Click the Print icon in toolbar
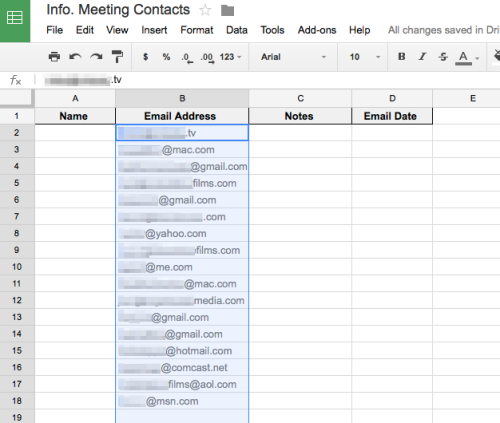 tap(54, 57)
